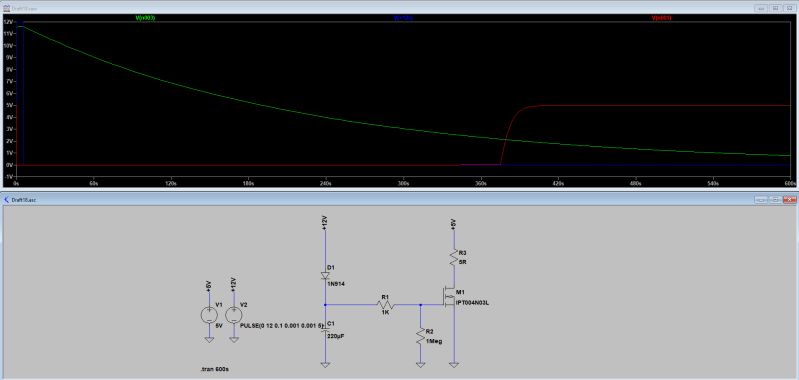Click the 5V value under V1
The image size is (799, 380).
[219, 324]
